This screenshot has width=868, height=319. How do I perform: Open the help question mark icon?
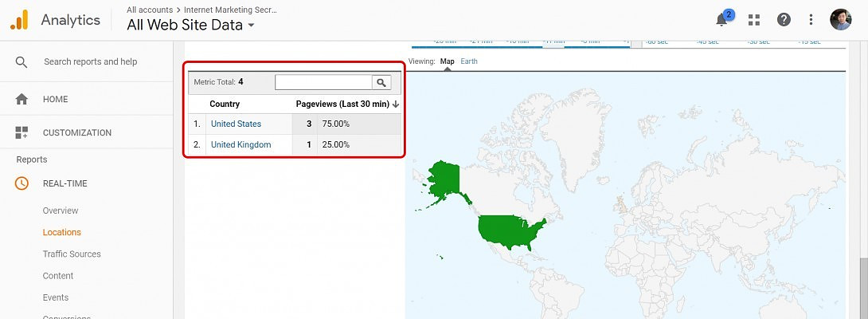tap(784, 20)
